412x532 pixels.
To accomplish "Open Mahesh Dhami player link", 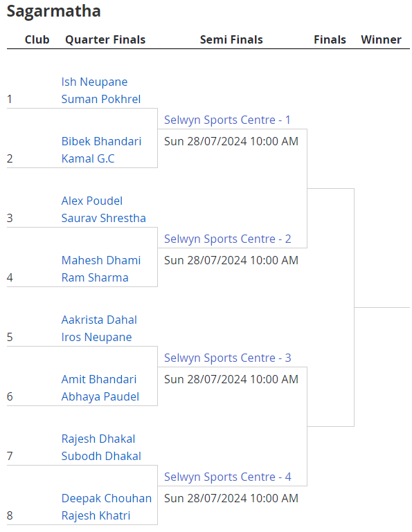I will [101, 261].
